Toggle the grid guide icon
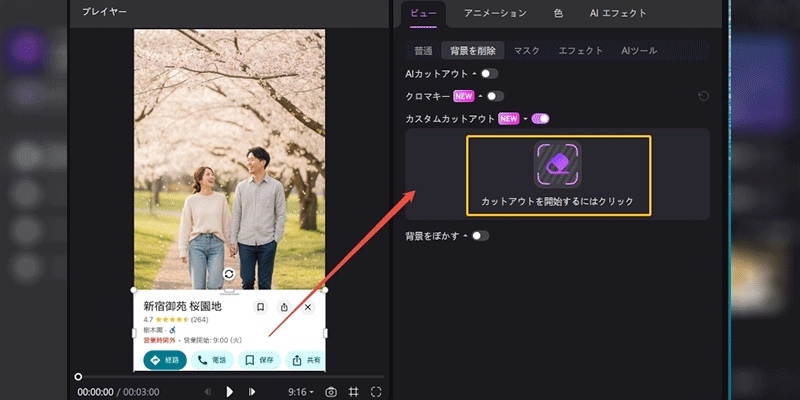 [354, 392]
